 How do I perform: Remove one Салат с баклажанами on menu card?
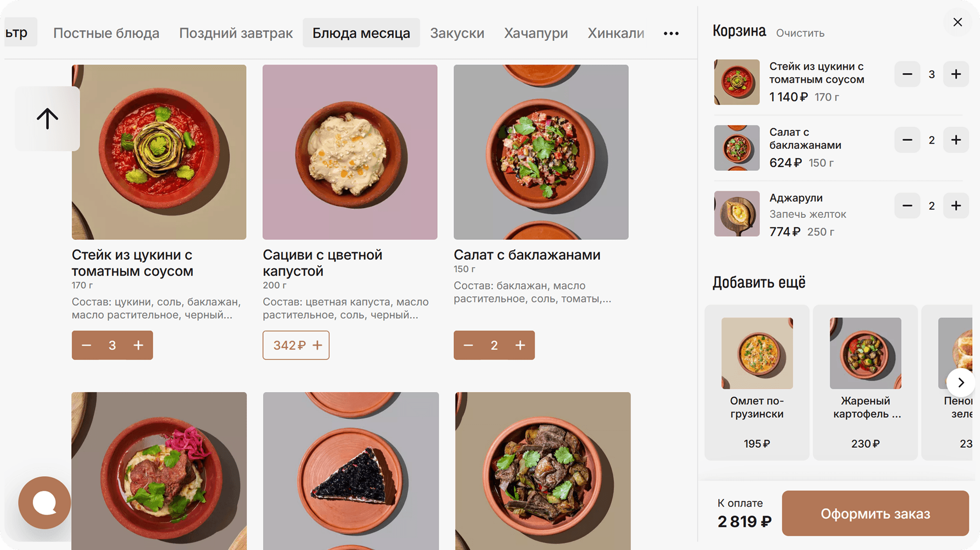coord(468,345)
